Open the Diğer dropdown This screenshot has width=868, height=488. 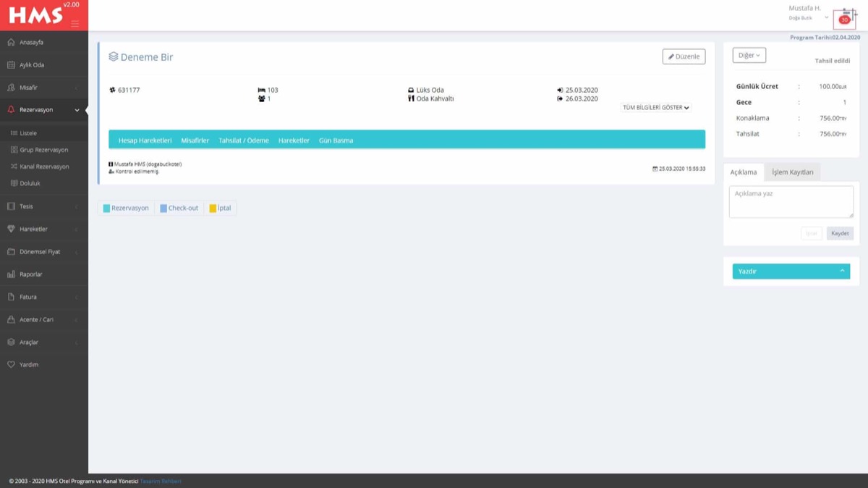point(749,55)
